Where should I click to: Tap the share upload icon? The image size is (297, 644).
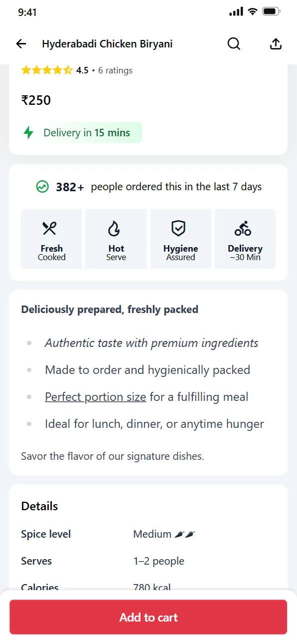(x=276, y=44)
